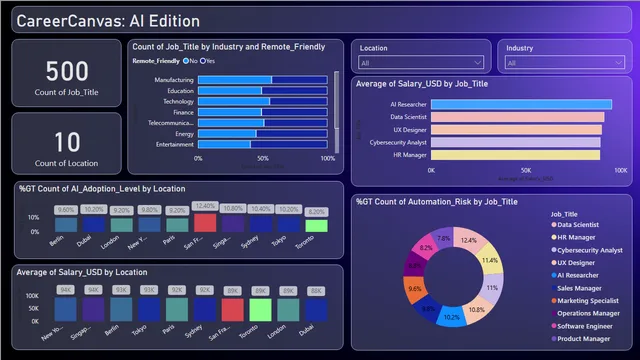Click the 10.8% donut slice

(x=476, y=310)
